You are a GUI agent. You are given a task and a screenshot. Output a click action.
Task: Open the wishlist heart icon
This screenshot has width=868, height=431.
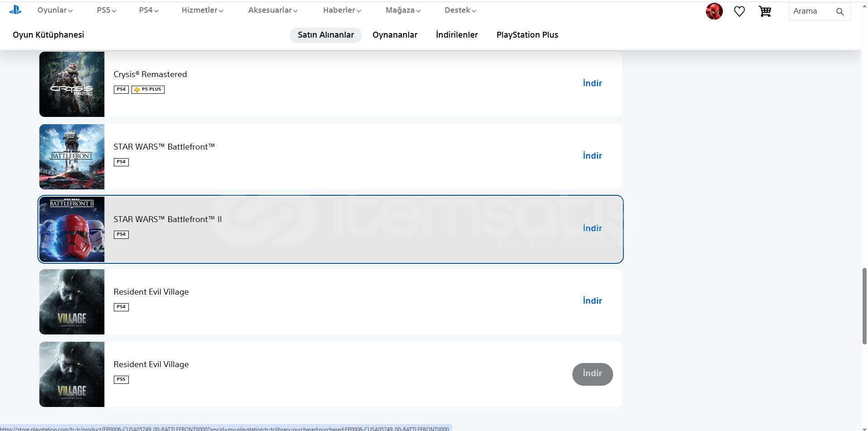pos(739,11)
